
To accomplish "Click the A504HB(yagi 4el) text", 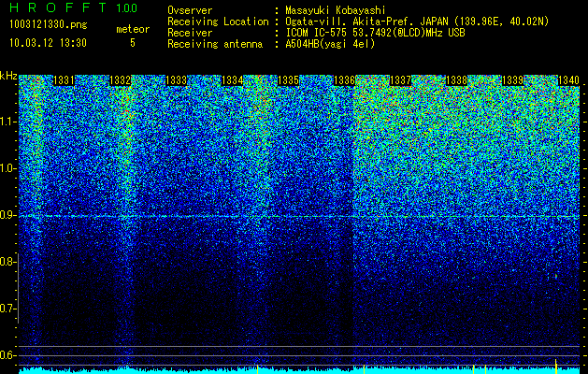I will (x=330, y=44).
